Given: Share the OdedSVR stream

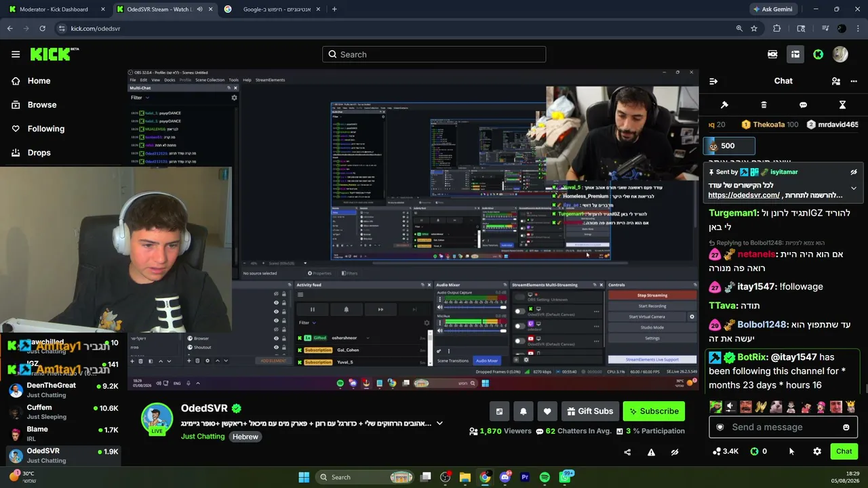Looking at the screenshot, I should tap(627, 452).
